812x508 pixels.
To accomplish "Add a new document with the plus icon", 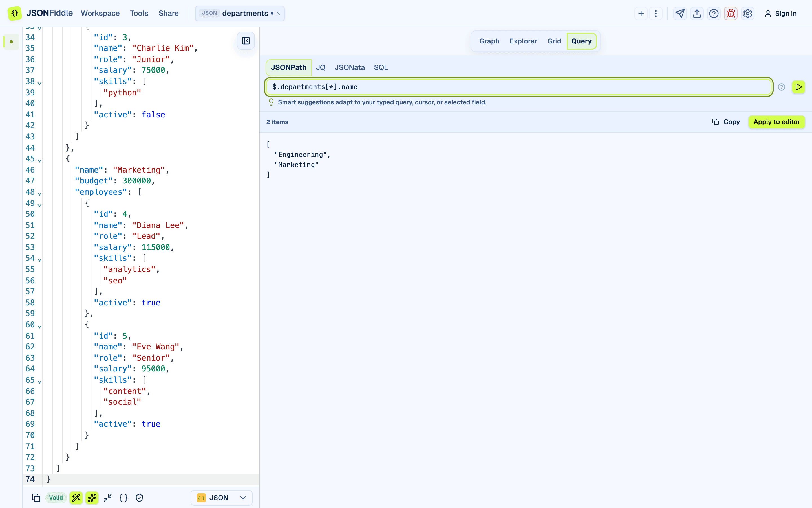I will [641, 14].
